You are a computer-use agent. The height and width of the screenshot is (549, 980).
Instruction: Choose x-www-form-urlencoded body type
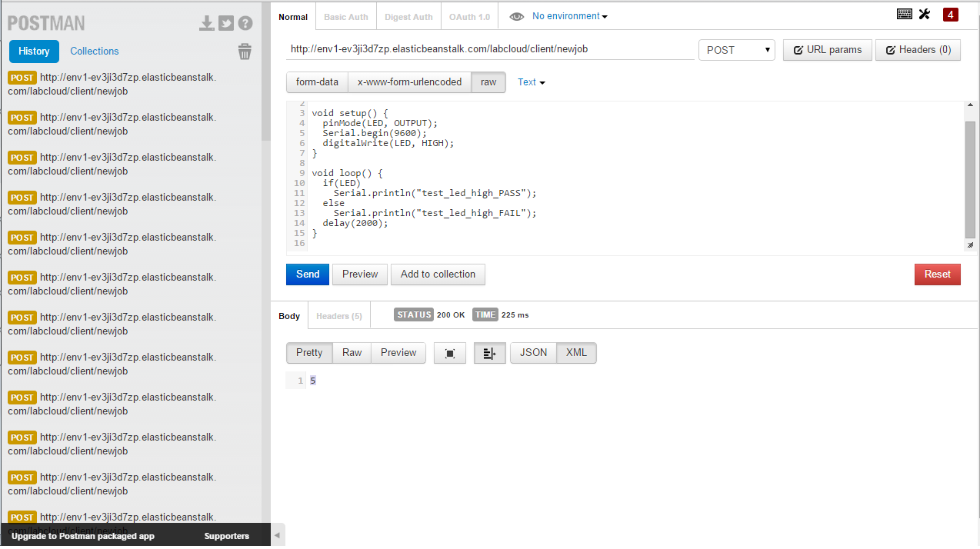pos(410,82)
